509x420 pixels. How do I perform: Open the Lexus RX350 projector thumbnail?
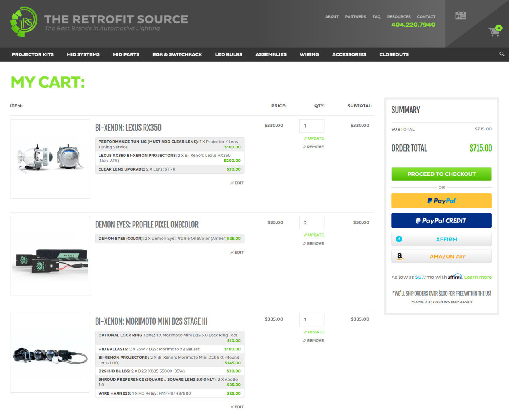tap(50, 159)
